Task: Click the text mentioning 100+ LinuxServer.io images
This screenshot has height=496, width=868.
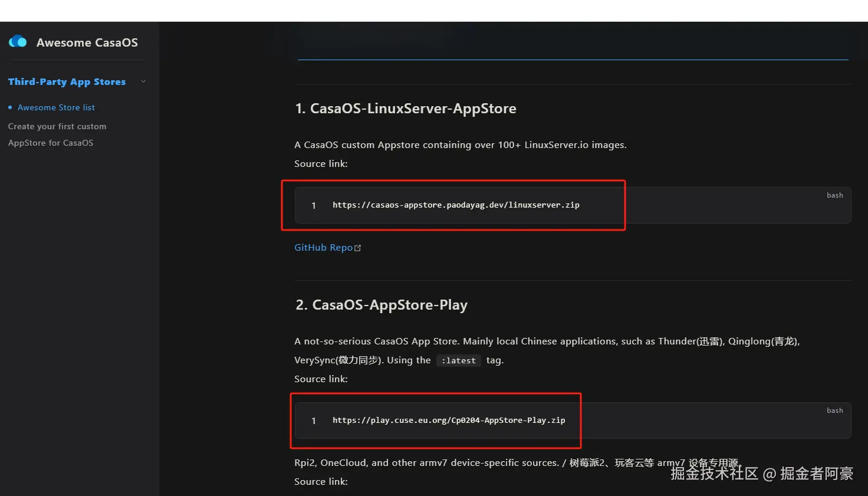Action: [461, 145]
